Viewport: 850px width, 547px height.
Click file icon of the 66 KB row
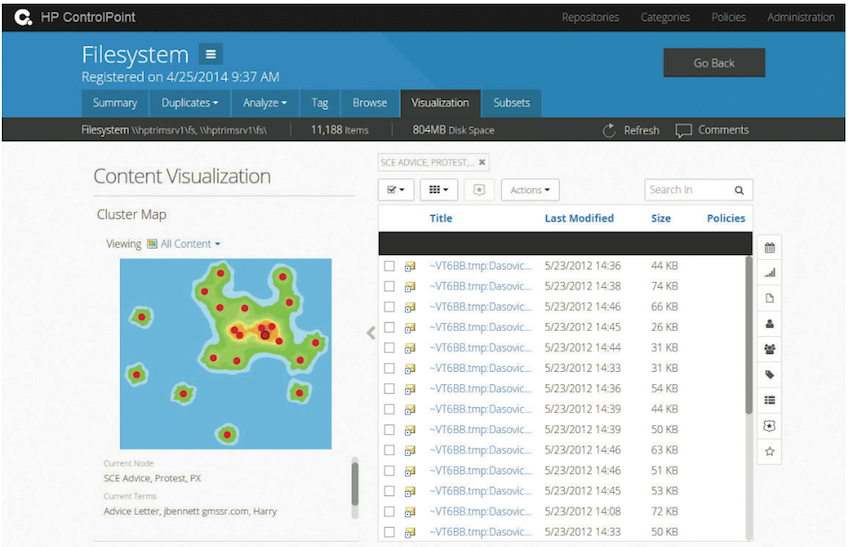[x=410, y=307]
